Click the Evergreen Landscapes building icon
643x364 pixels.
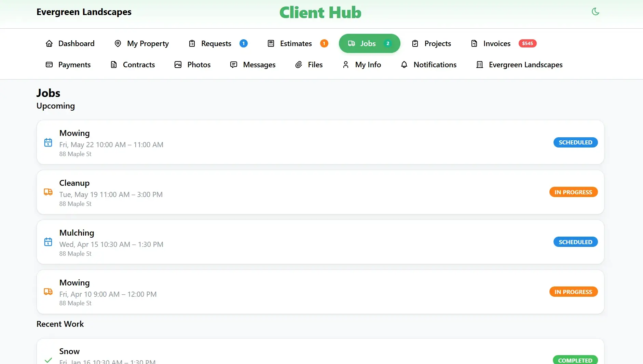pyautogui.click(x=480, y=65)
